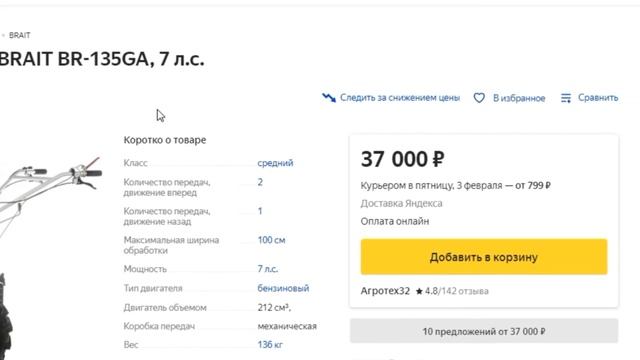Click the бензиновый engine type link
Image resolution: width=640 pixels, height=360 pixels.
[x=283, y=288]
